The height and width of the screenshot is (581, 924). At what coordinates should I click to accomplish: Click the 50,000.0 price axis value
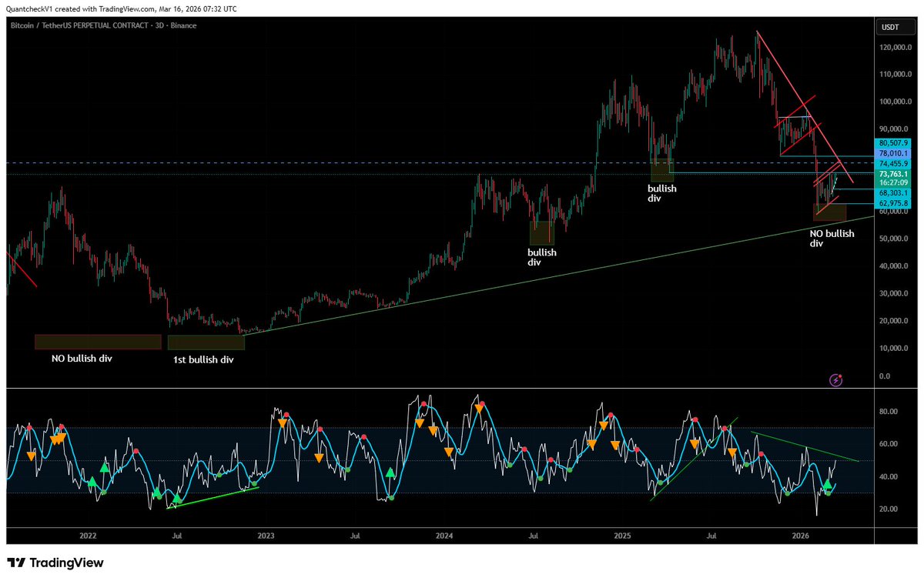pos(893,239)
